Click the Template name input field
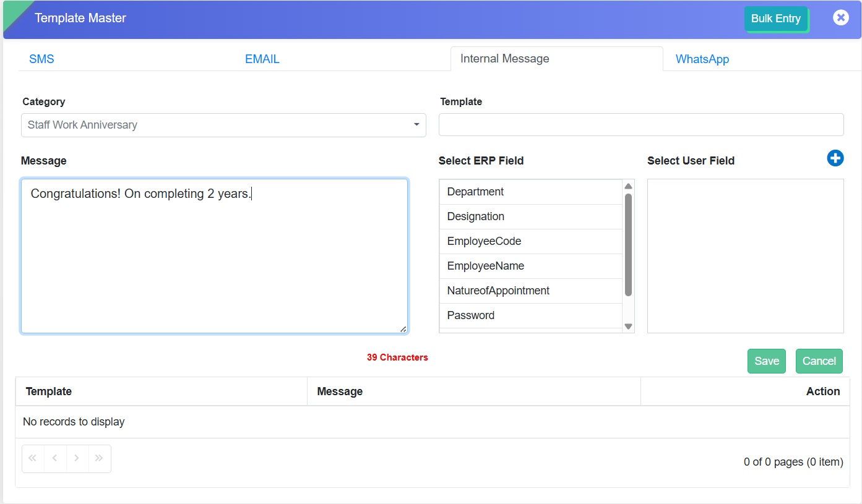The height and width of the screenshot is (504, 862). click(640, 124)
